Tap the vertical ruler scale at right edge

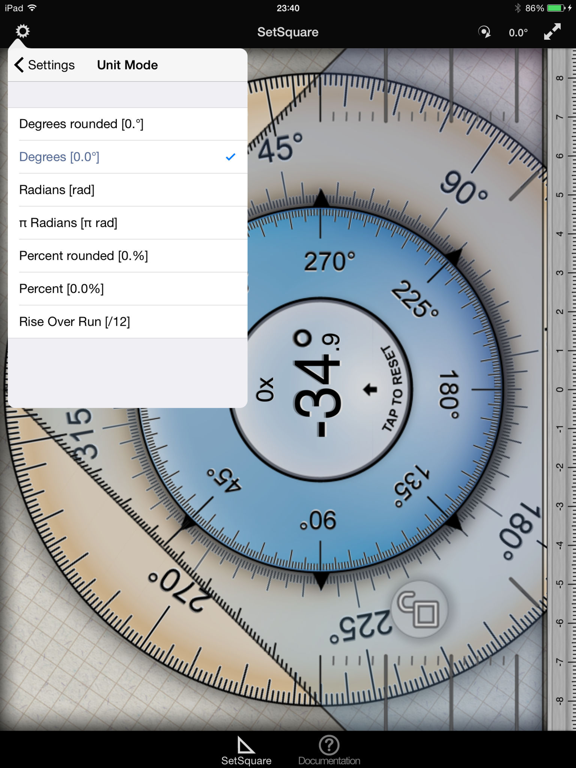pyautogui.click(x=561, y=389)
